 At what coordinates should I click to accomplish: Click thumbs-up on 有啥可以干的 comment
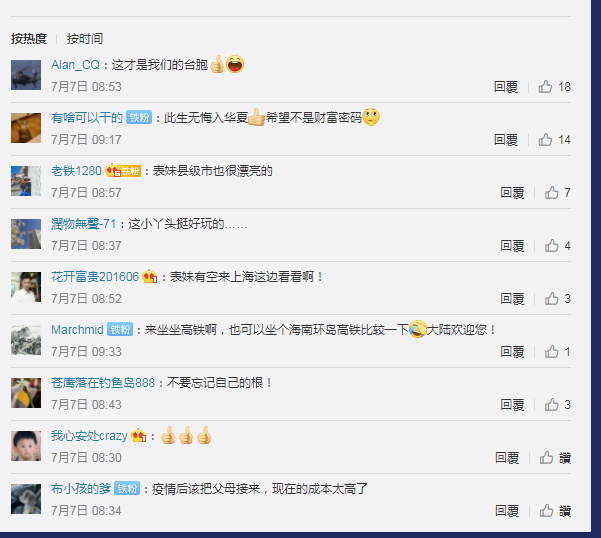(x=545, y=139)
